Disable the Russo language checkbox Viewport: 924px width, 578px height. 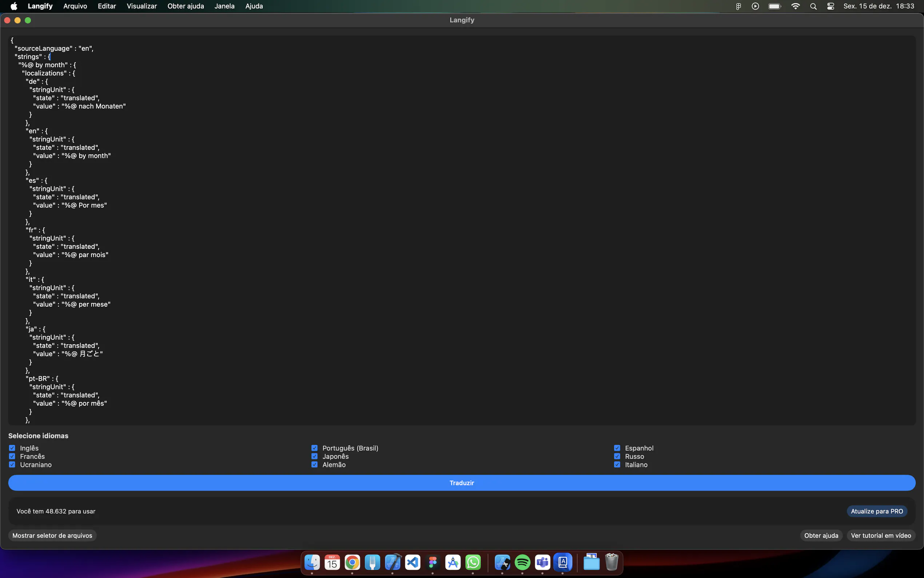pos(617,456)
